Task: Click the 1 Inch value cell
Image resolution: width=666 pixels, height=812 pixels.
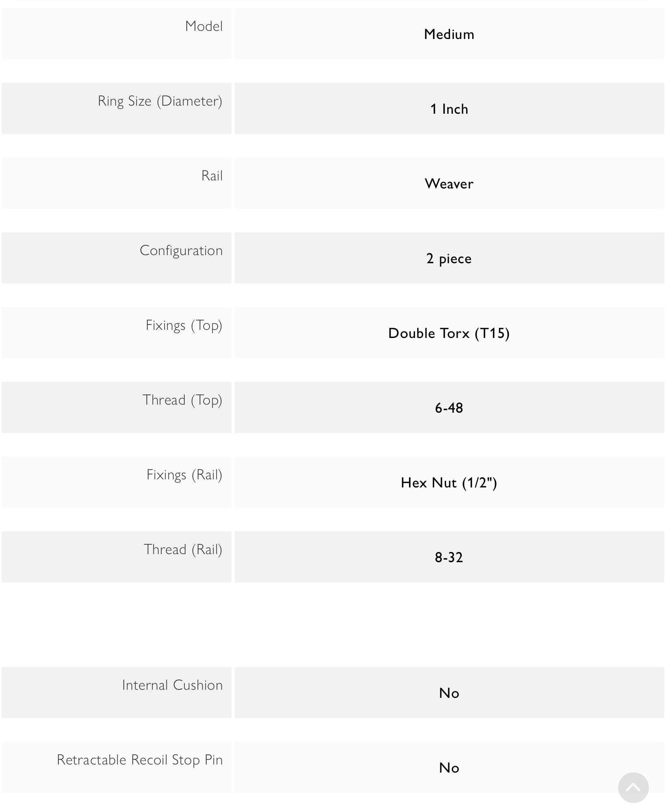Action: 450,108
